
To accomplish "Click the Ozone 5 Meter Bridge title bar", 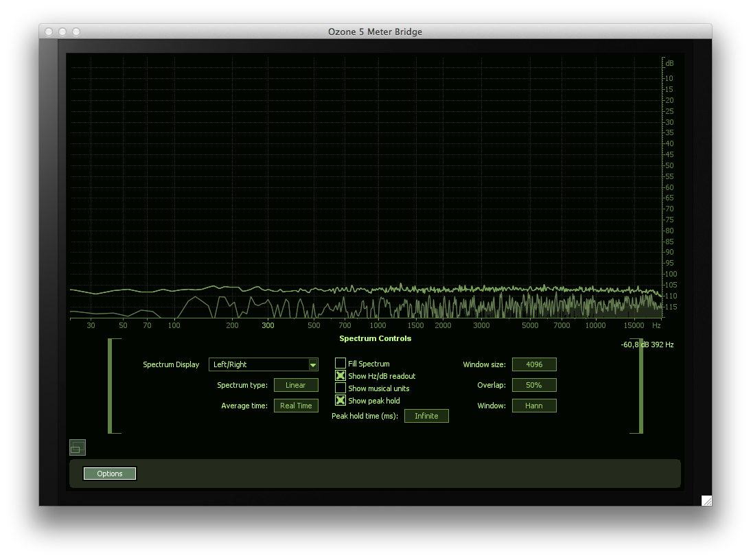I will pyautogui.click(x=375, y=32).
